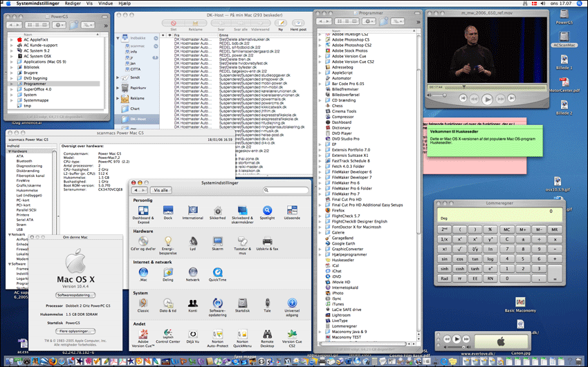Expand the Programmer folder in Finder list
This screenshot has height=367, width=588.
tap(12, 84)
